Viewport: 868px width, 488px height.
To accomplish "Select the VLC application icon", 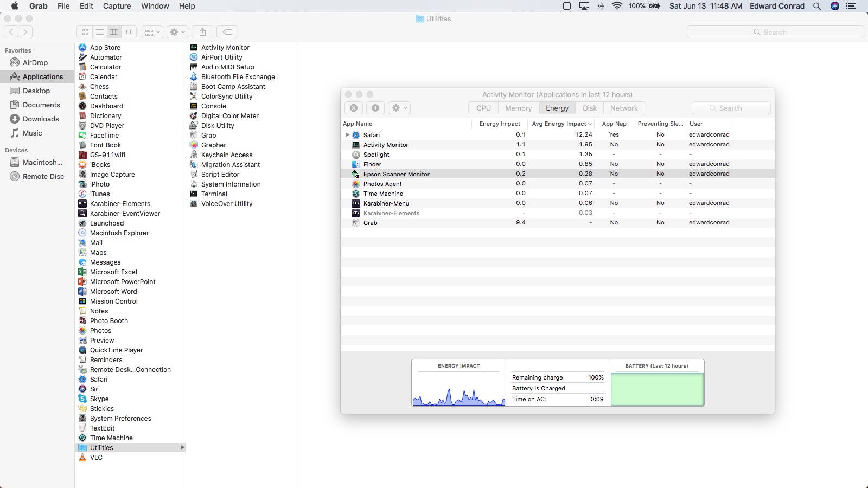I will [82, 457].
